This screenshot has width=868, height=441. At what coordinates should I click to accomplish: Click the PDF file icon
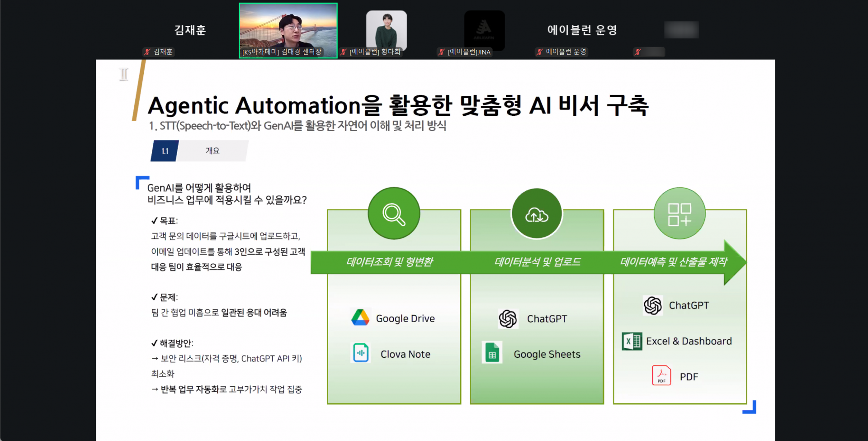pyautogui.click(x=661, y=375)
